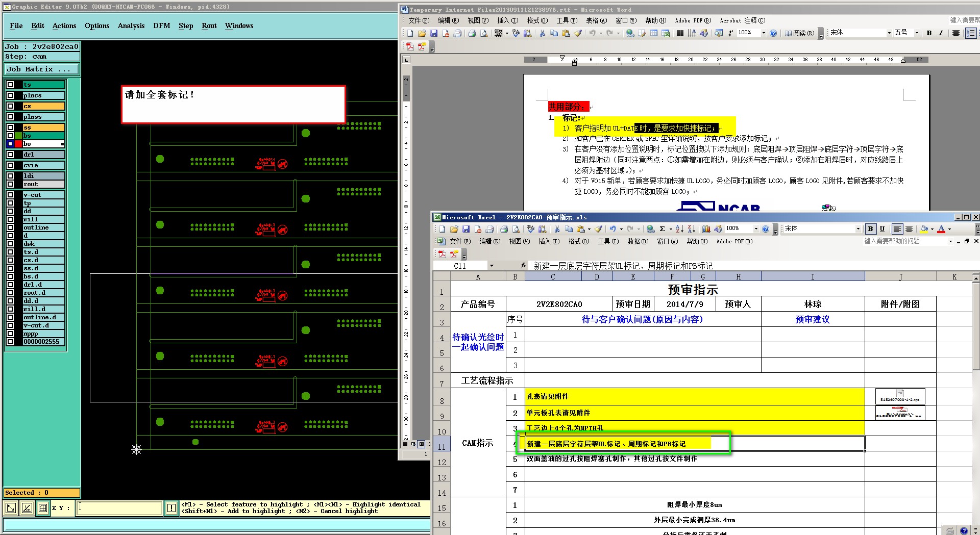Open the font color dropdown arrow in Excel
980x535 pixels.
click(949, 229)
